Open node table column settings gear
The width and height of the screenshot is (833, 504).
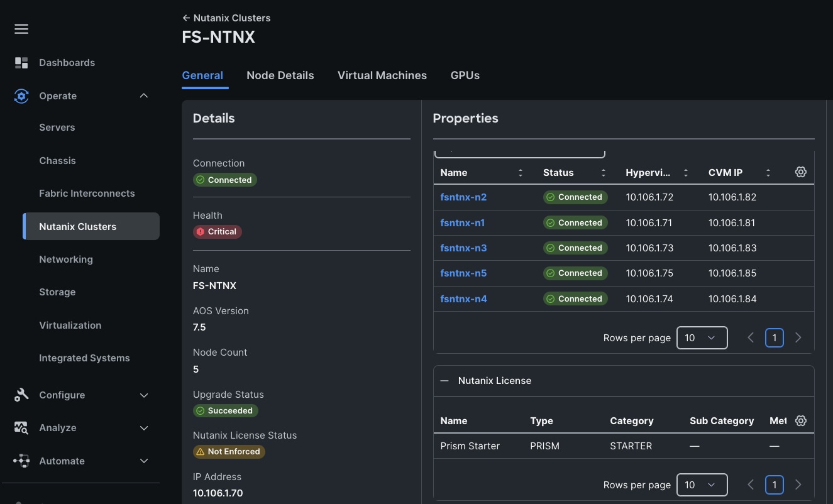(x=800, y=172)
